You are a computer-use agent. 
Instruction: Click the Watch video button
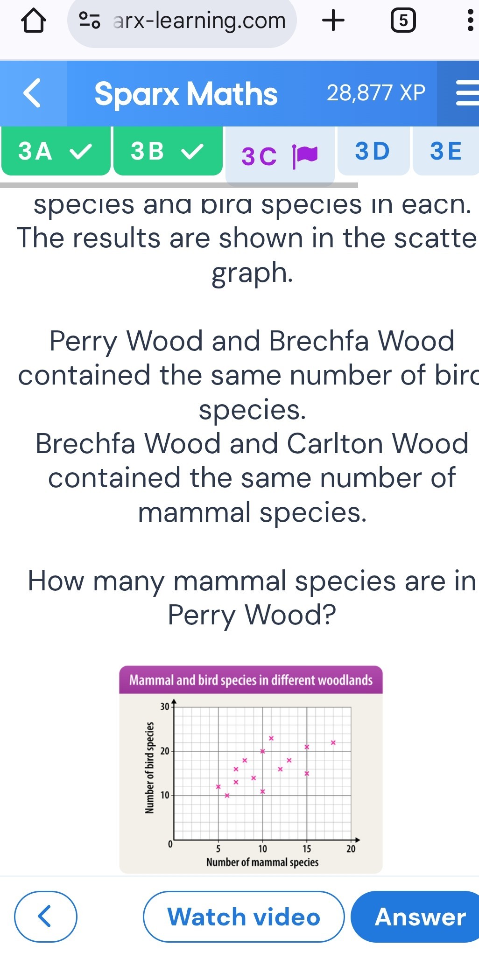coord(244,917)
